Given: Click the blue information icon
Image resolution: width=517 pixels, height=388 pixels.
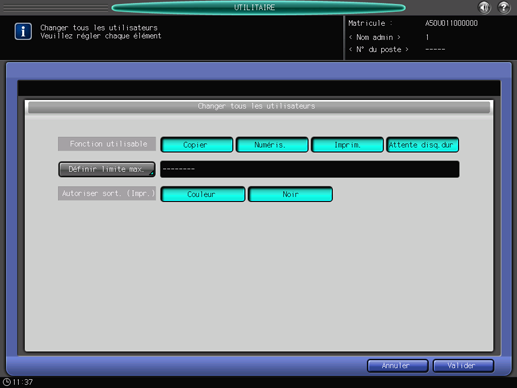Looking at the screenshot, I should (23, 31).
